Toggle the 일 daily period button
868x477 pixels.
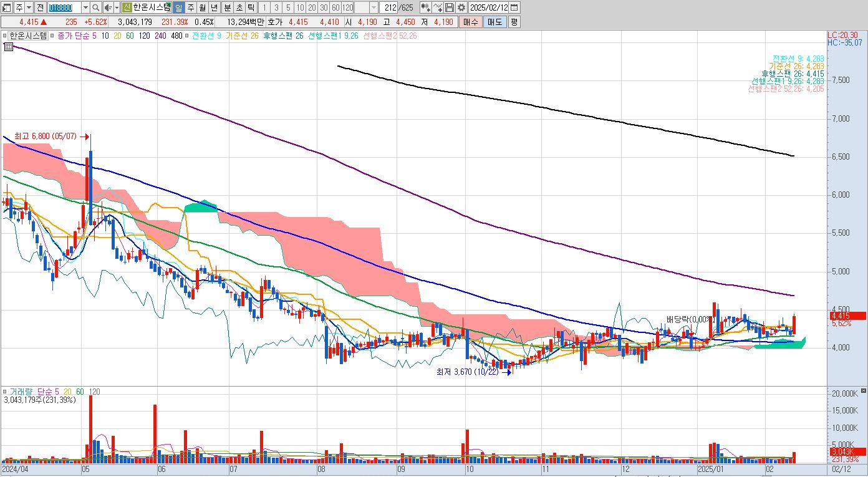point(178,7)
